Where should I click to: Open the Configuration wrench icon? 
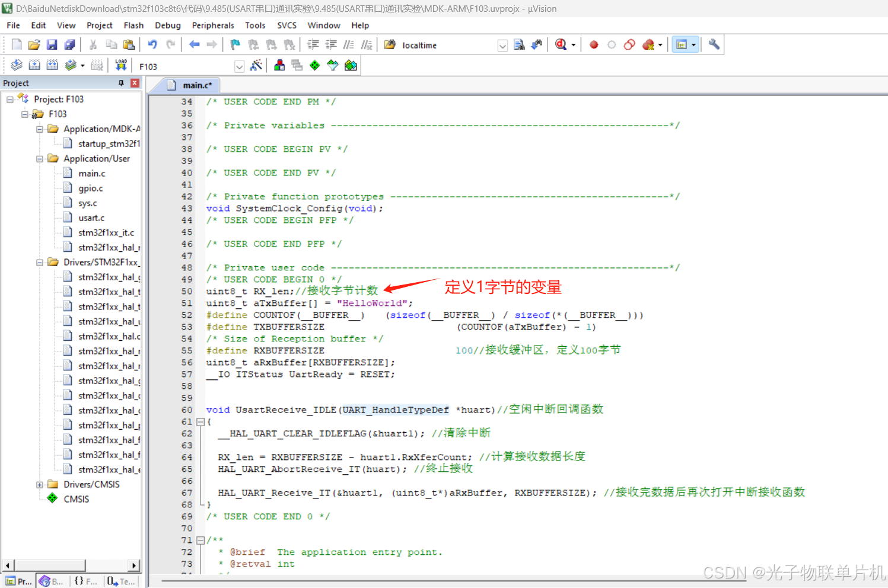coord(714,45)
